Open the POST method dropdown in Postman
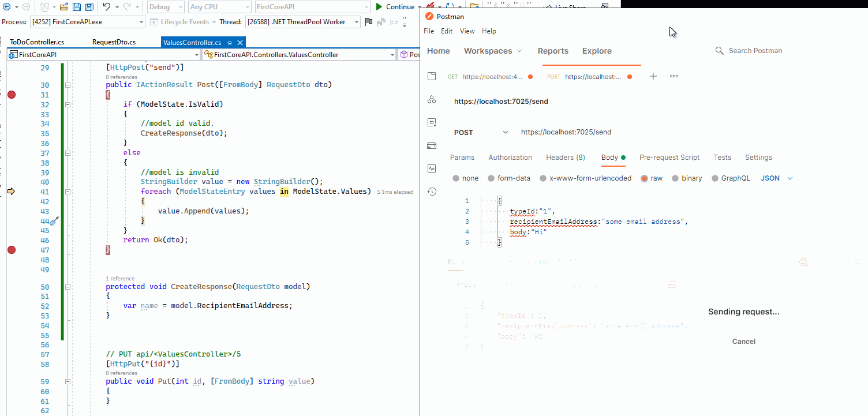The image size is (868, 416). [x=481, y=132]
